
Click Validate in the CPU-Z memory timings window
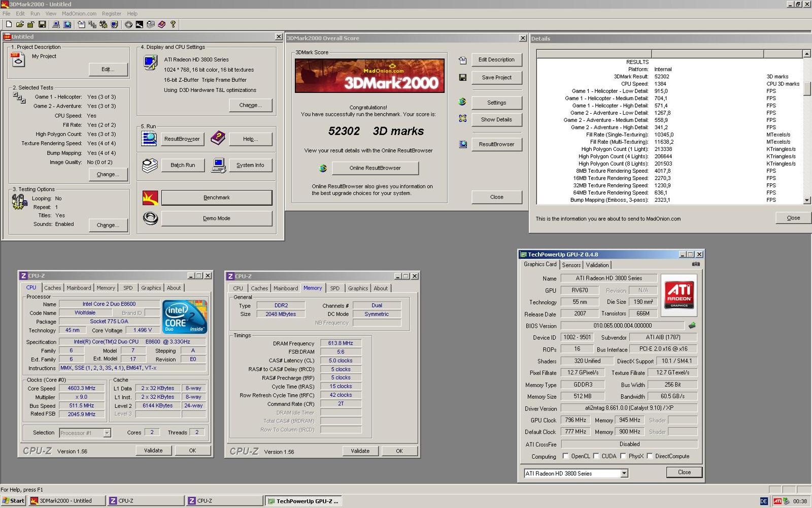click(360, 451)
